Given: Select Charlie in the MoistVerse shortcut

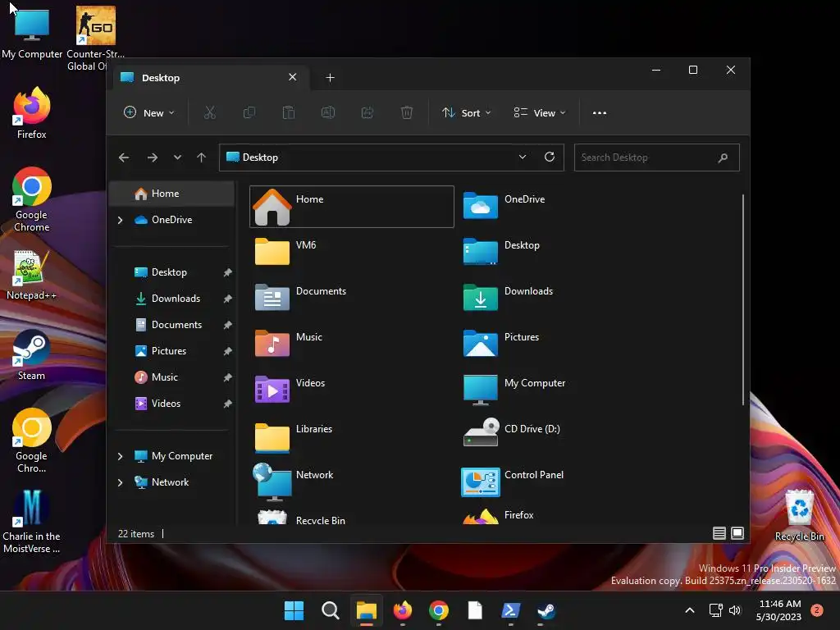Looking at the screenshot, I should coord(31,523).
